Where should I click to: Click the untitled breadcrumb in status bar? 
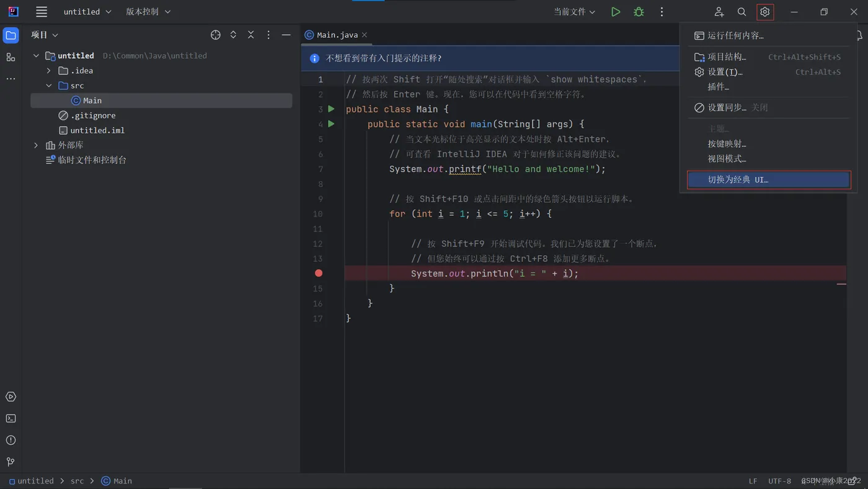[31, 481]
